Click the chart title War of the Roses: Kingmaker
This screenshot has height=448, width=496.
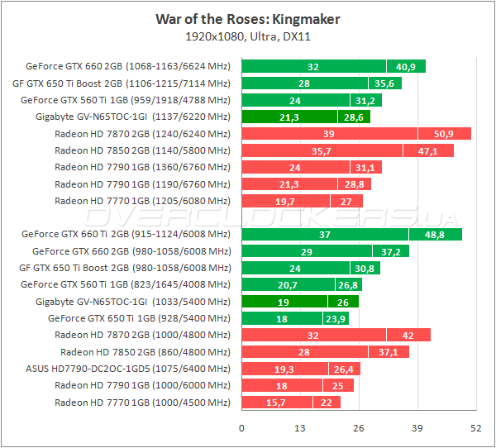point(247,19)
